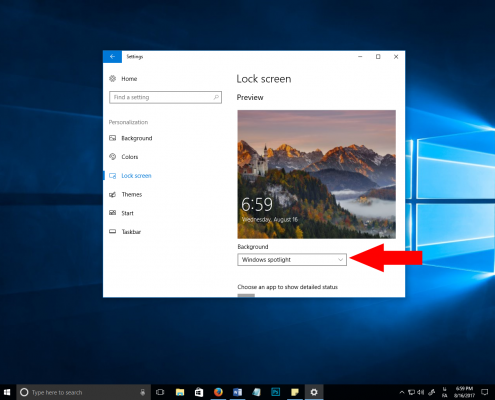Image resolution: width=495 pixels, height=400 pixels.
Task: Open the Windows Start menu
Action: pyautogui.click(x=7, y=392)
